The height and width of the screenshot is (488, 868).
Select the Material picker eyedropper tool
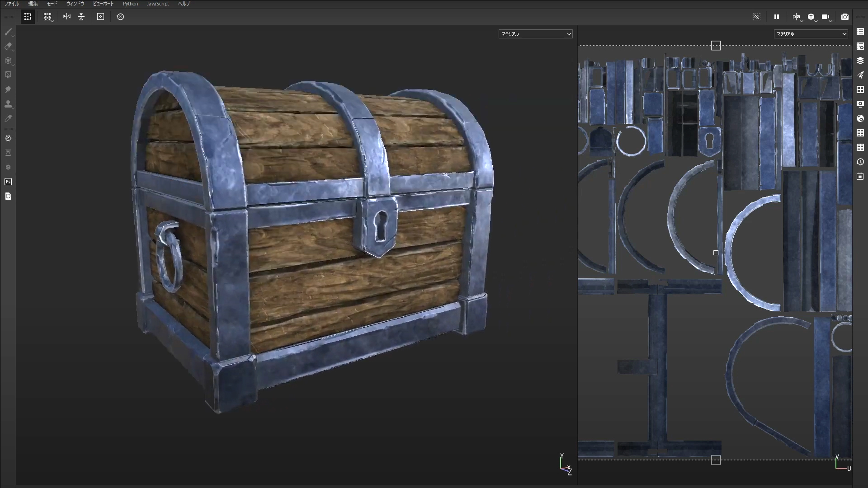8,118
